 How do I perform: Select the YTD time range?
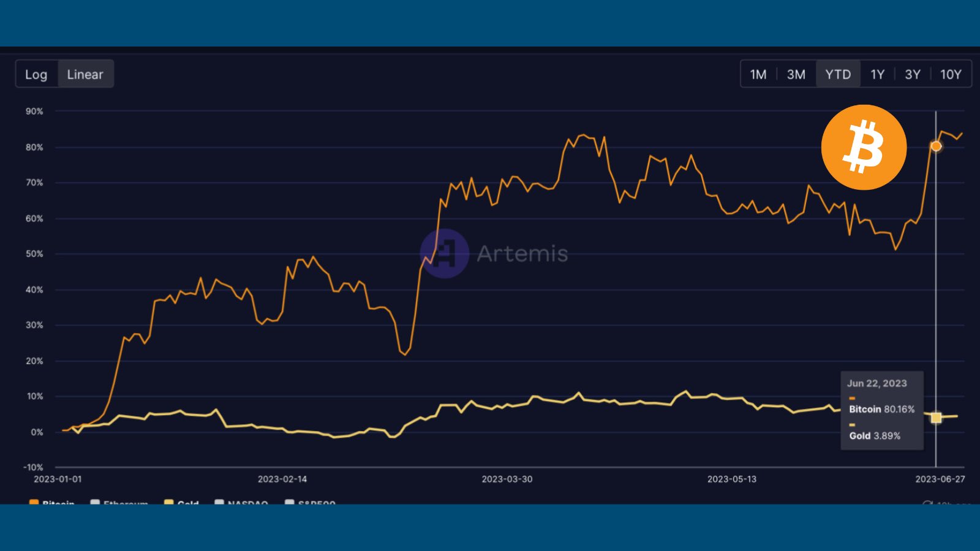click(838, 74)
